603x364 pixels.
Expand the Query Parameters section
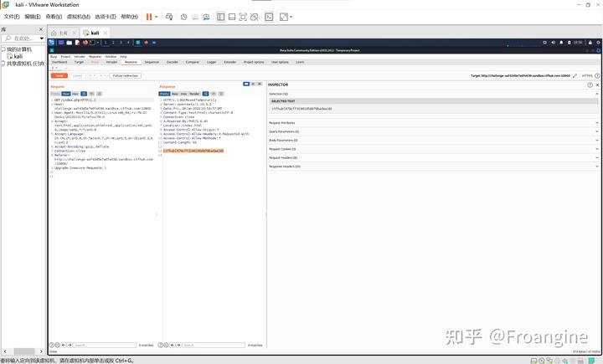coord(434,131)
